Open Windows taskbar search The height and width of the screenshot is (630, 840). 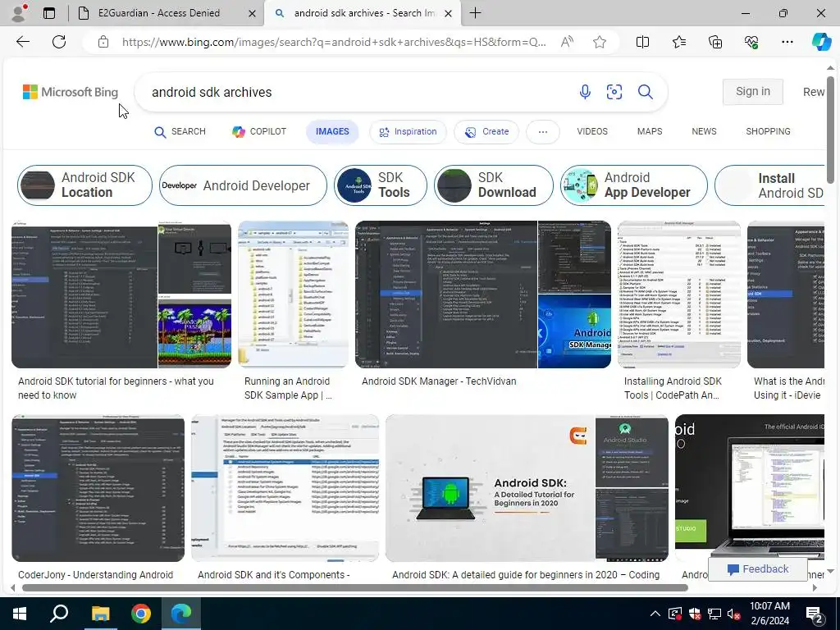click(59, 614)
